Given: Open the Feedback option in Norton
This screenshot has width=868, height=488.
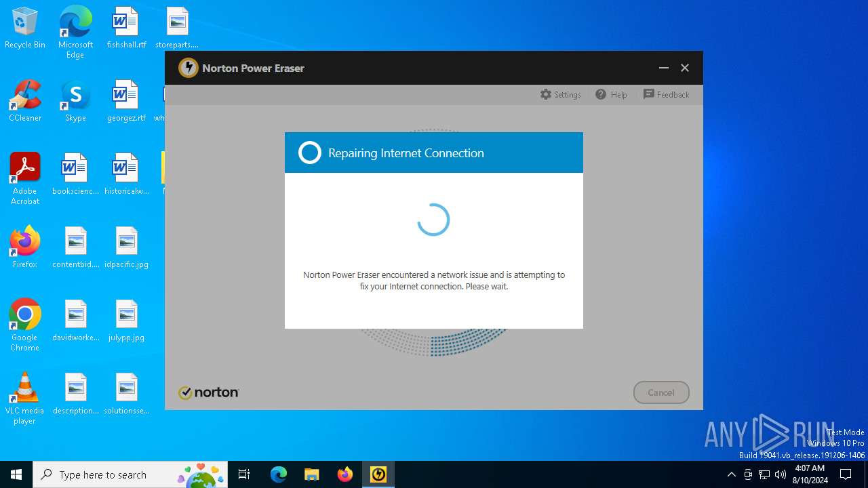Looking at the screenshot, I should click(666, 94).
